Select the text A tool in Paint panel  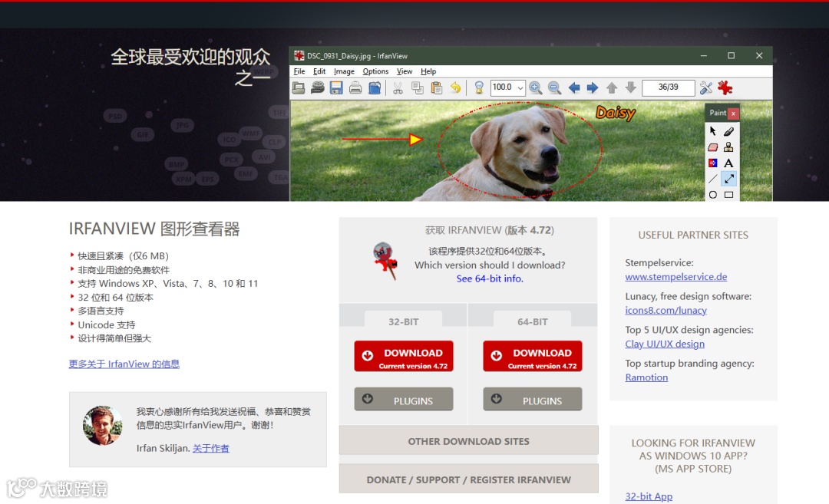[728, 163]
